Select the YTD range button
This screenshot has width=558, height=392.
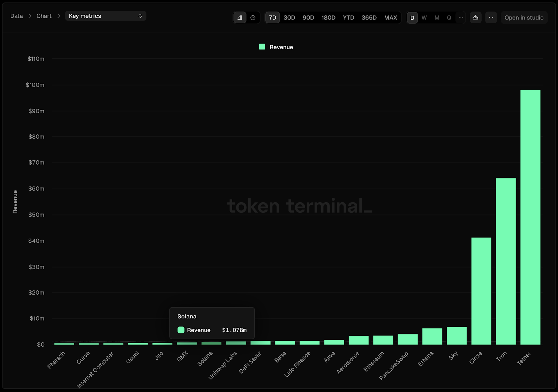point(348,17)
